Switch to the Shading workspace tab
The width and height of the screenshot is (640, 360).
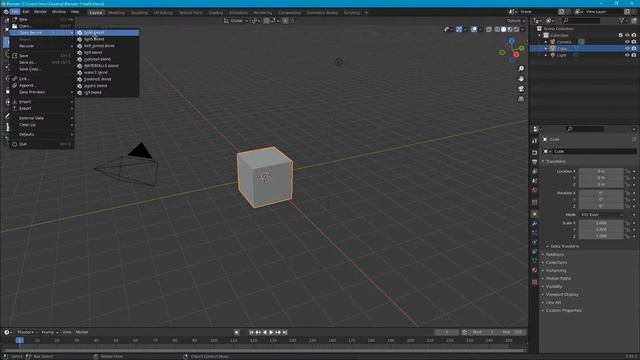pos(216,13)
